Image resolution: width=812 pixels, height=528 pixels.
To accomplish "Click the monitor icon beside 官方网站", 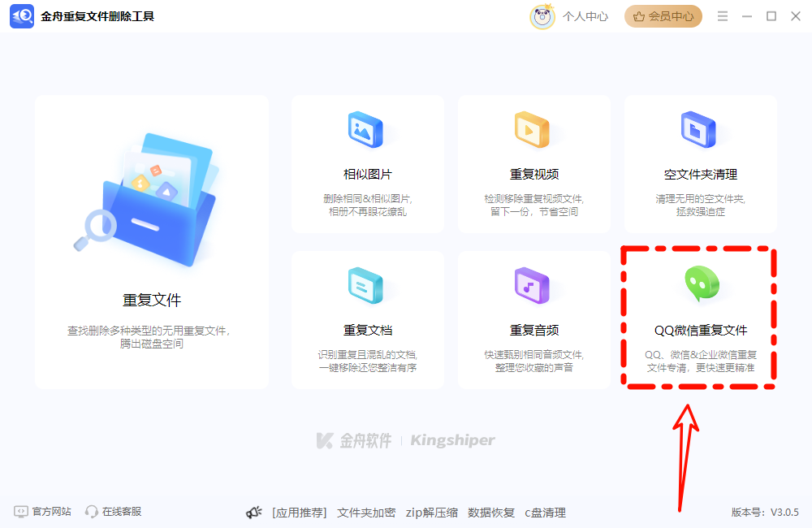I will tap(21, 512).
